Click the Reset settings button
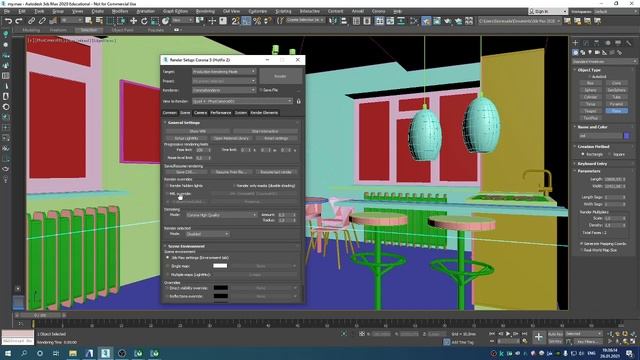 [x=276, y=138]
